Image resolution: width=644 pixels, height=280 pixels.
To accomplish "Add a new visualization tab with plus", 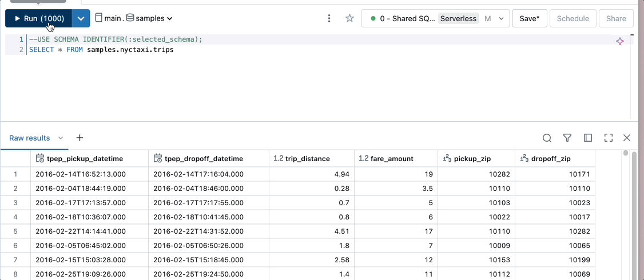I will (79, 138).
